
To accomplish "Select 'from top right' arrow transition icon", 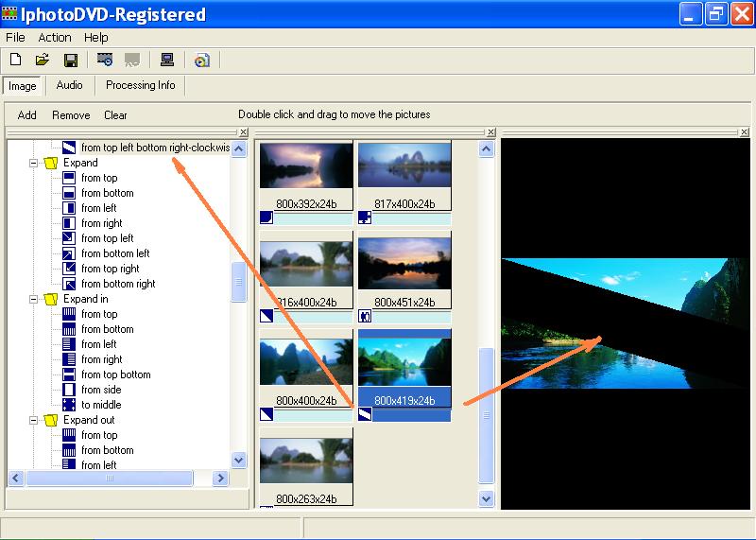I will coord(69,269).
